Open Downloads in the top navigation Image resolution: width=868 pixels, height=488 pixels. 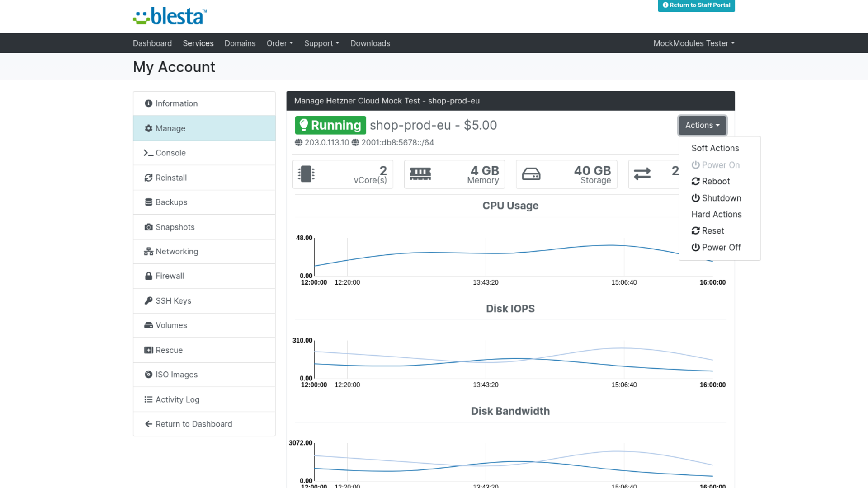(370, 43)
